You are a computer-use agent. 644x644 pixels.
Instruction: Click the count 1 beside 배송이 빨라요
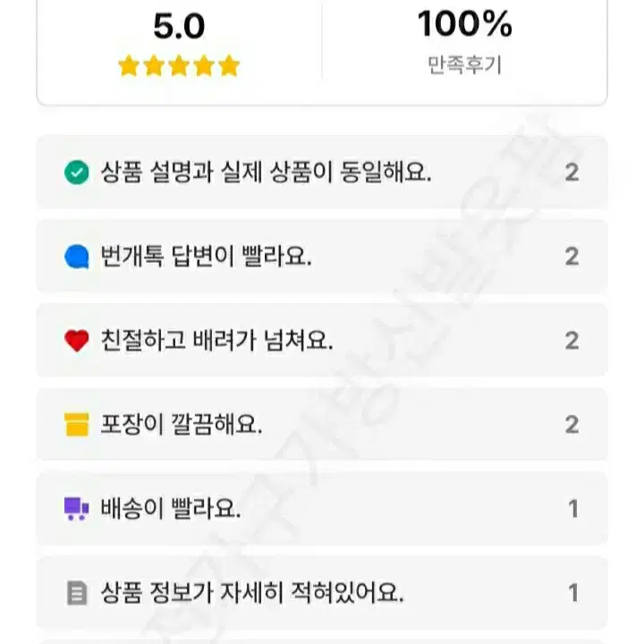573,509
